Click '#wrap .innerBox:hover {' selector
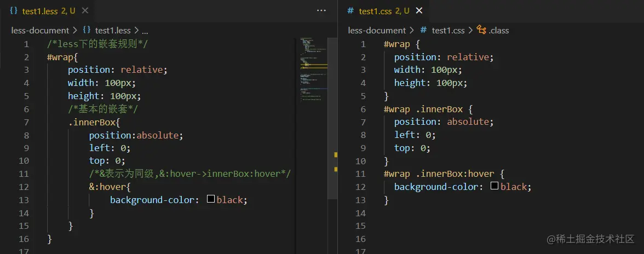644x254 pixels. pos(445,174)
